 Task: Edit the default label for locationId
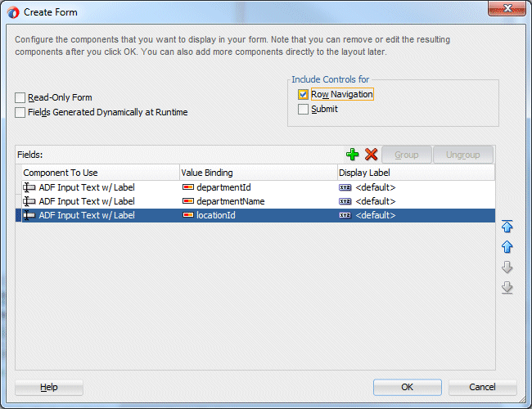point(375,215)
